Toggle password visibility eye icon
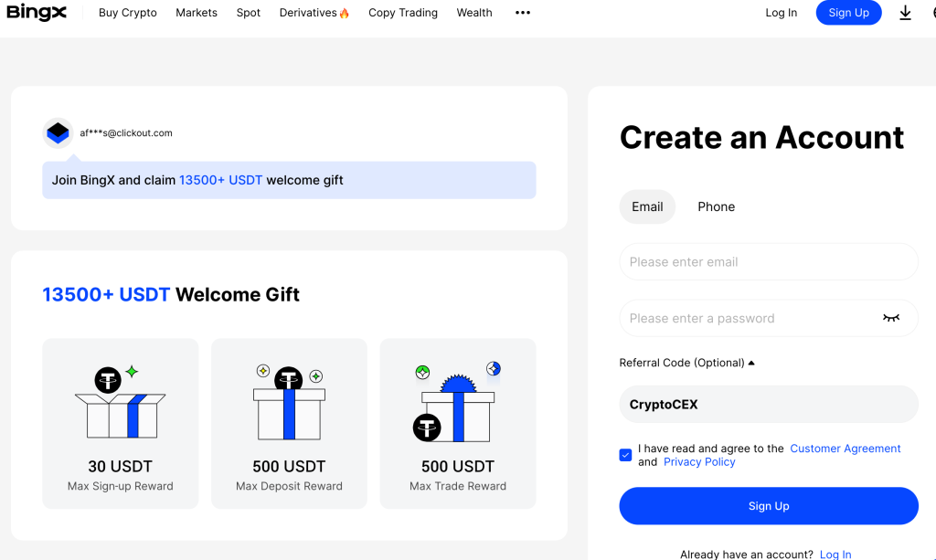 (890, 318)
